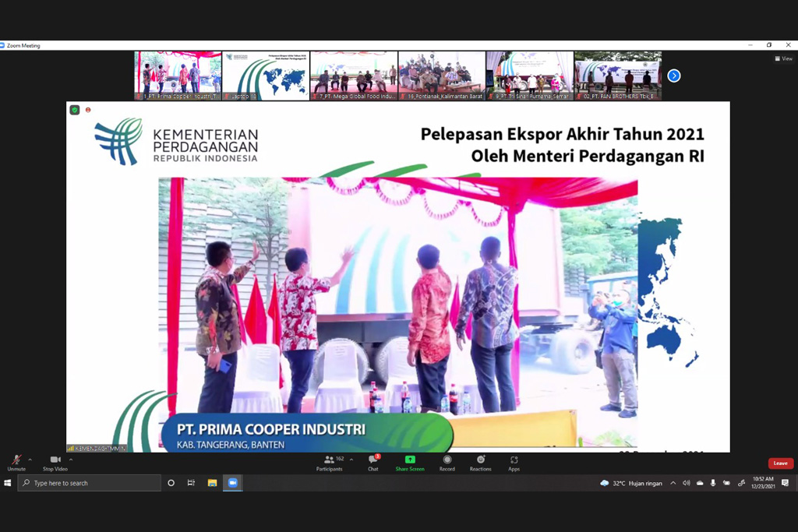Show hidden system tray icons
Image resolution: width=798 pixels, height=532 pixels.
click(673, 483)
